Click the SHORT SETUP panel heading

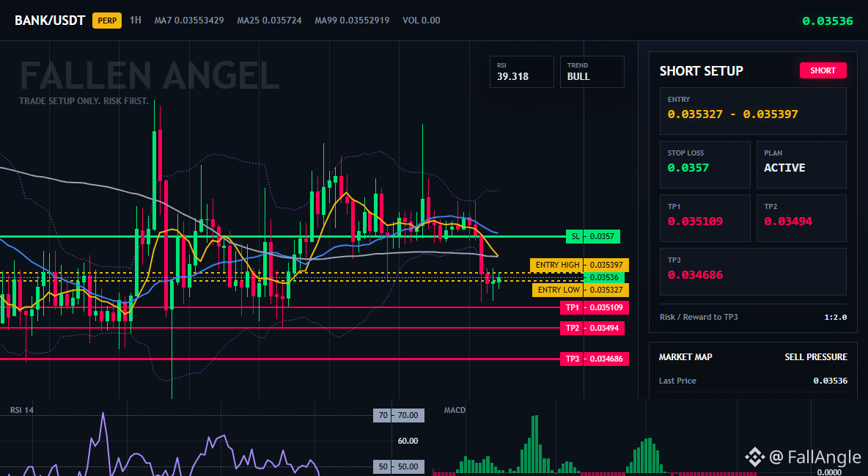[702, 71]
